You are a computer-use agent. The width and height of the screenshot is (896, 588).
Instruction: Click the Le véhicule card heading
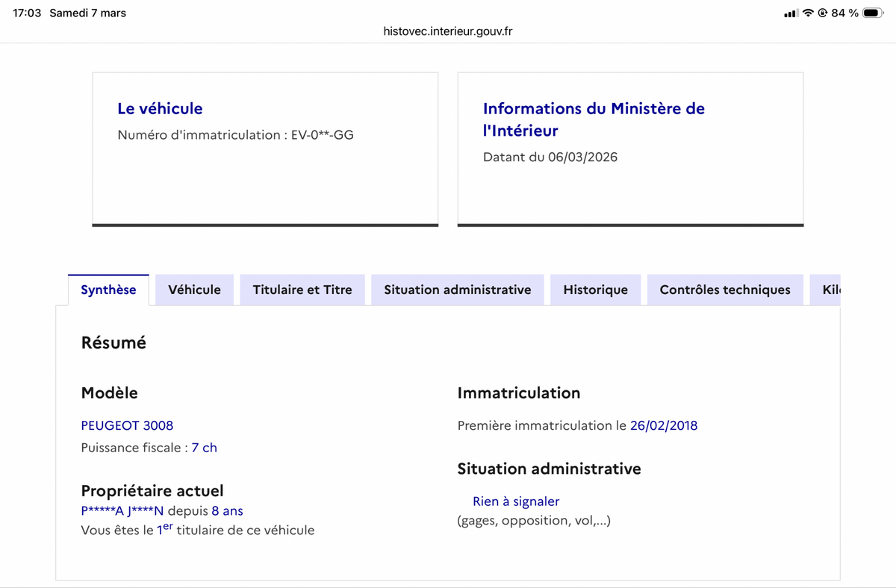160,109
